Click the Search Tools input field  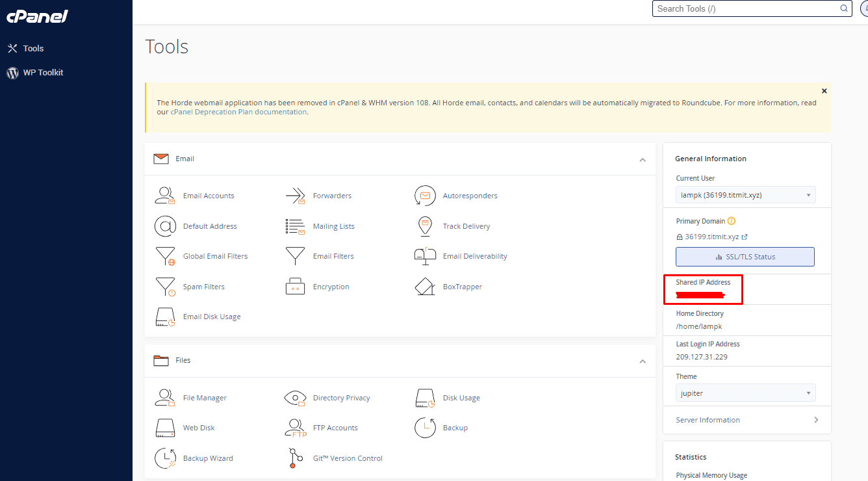(747, 8)
